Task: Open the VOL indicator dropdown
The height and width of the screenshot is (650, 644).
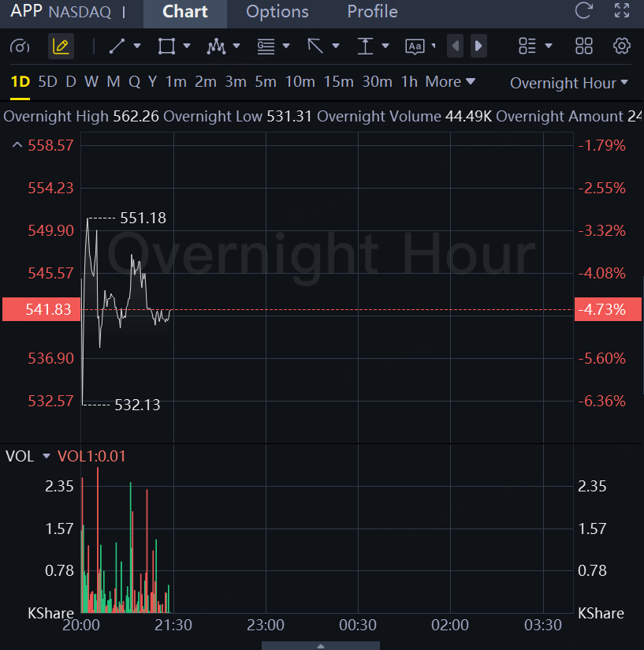Action: click(47, 457)
